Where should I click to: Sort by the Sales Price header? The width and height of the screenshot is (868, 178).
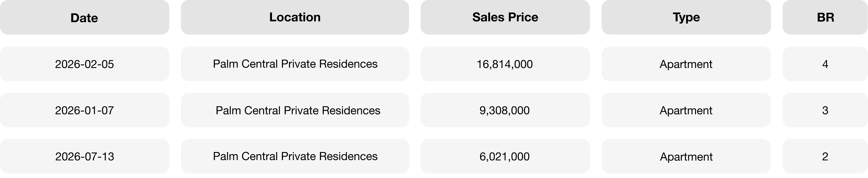pyautogui.click(x=505, y=17)
